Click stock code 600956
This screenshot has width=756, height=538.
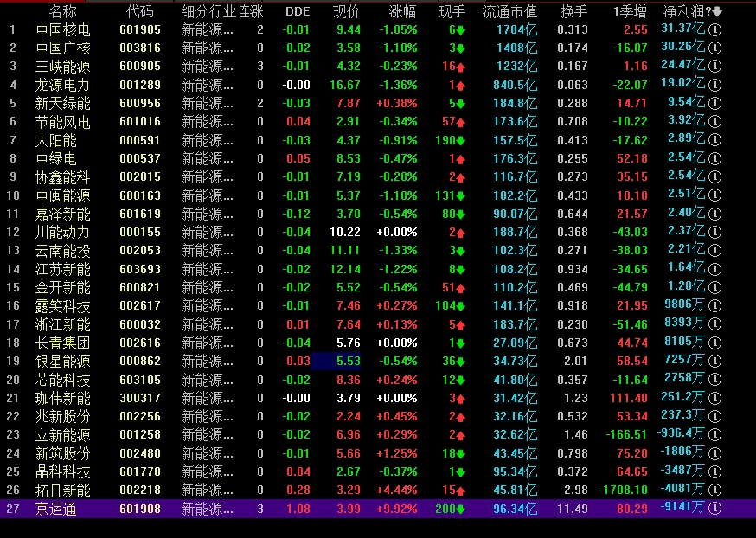pyautogui.click(x=140, y=104)
